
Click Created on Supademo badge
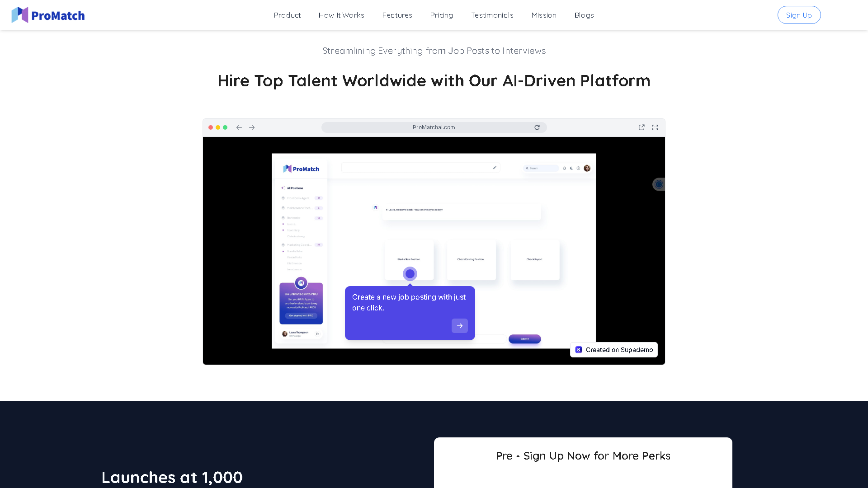[x=614, y=350]
